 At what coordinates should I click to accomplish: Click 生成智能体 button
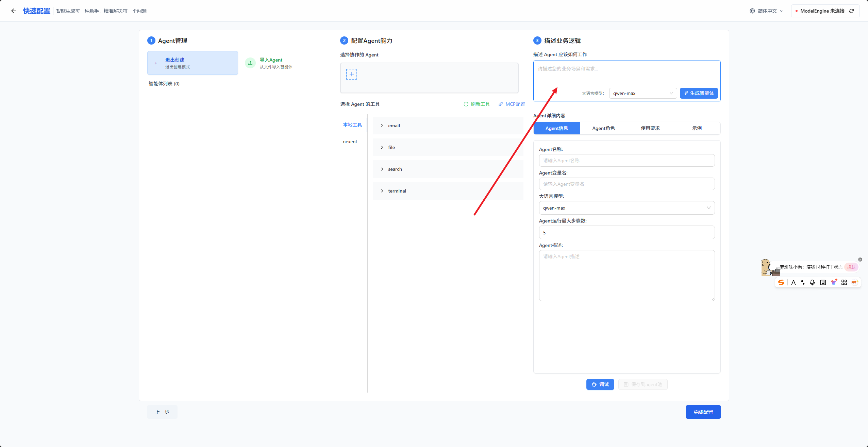(x=699, y=93)
